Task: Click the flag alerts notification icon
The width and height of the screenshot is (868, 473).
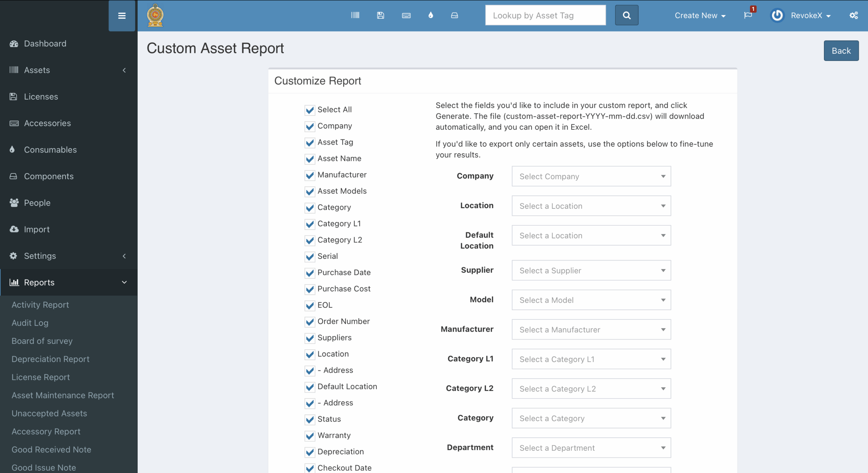Action: tap(748, 15)
